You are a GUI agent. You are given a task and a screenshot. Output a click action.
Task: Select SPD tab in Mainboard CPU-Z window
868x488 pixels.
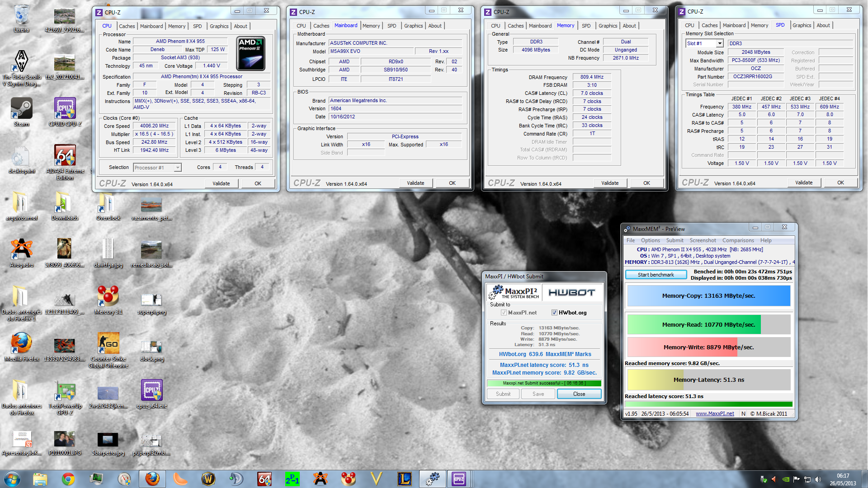[x=392, y=26]
